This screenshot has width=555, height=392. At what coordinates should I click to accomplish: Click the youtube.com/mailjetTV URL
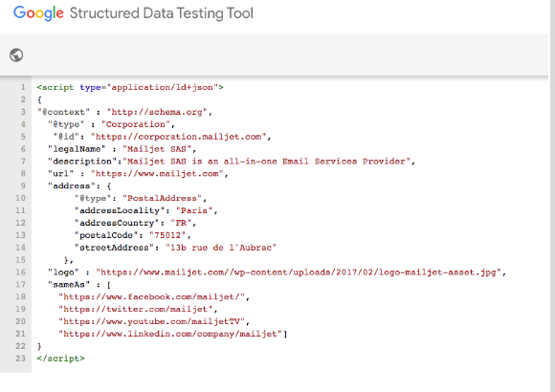151,321
